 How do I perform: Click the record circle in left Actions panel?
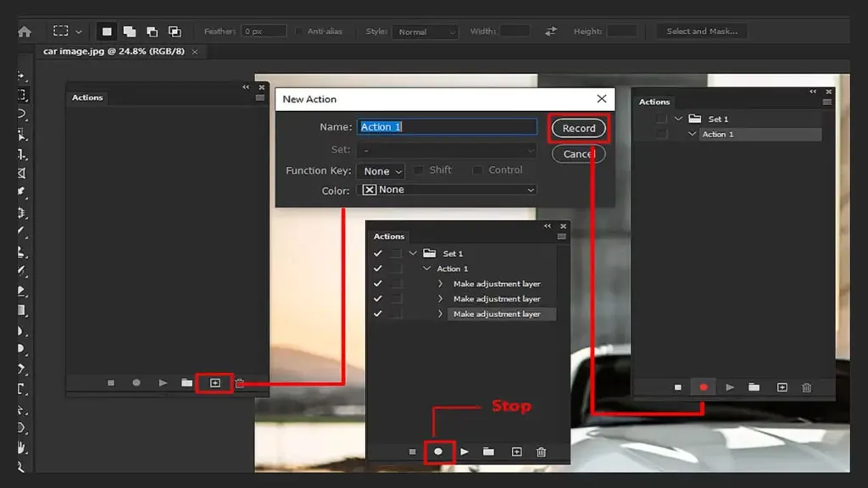[x=136, y=383]
